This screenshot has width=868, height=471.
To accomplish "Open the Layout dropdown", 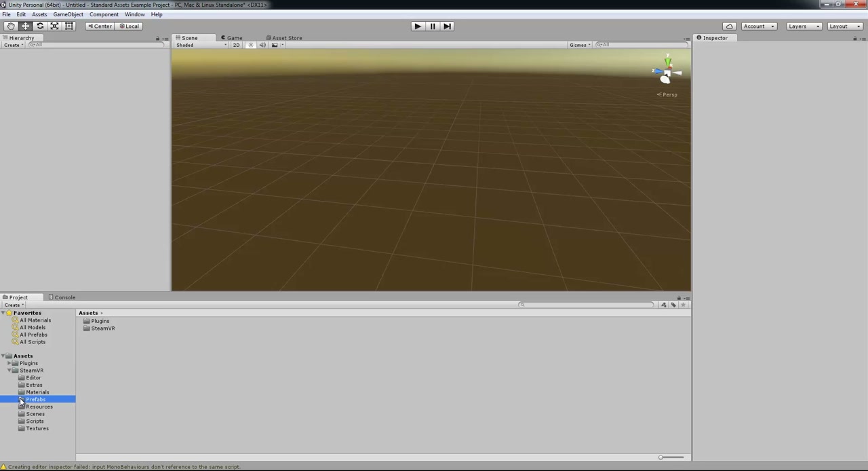I will pyautogui.click(x=844, y=26).
